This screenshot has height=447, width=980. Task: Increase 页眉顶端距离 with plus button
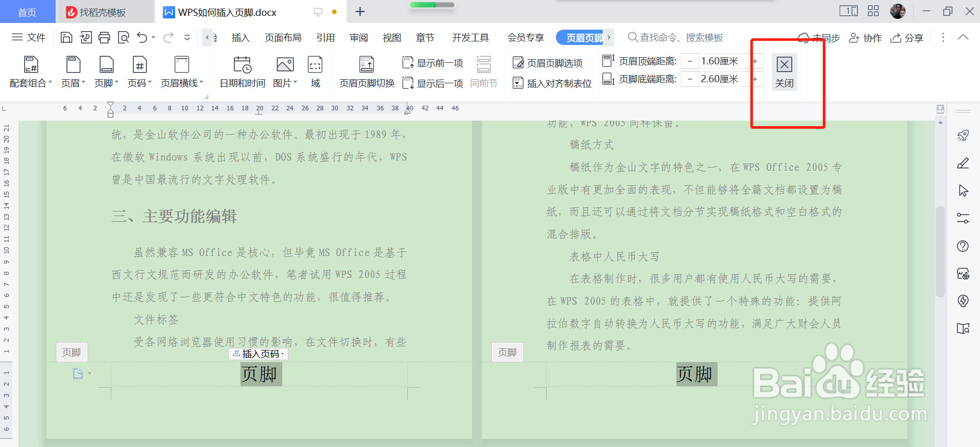[755, 61]
